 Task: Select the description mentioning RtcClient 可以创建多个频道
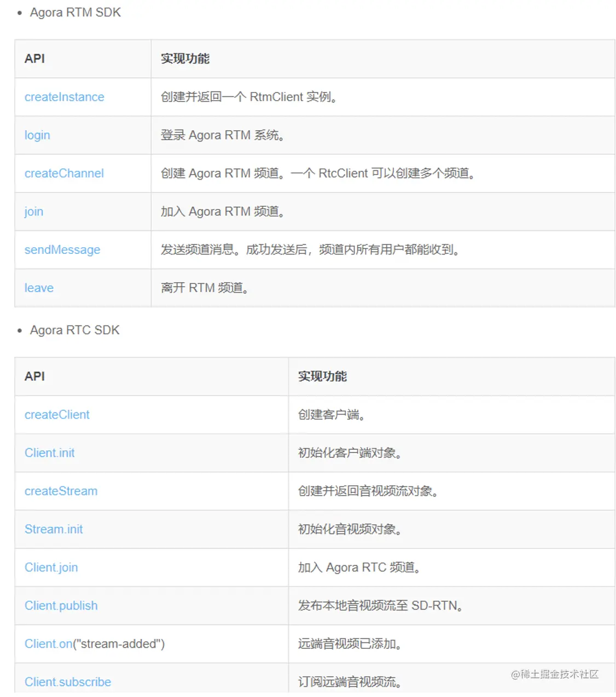click(x=318, y=173)
